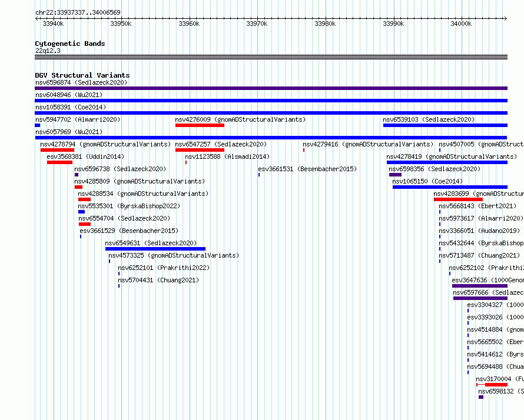This screenshot has height=420, width=524.
Task: Select nsv5668143 (Ebert2021) label
Action: 477,206
